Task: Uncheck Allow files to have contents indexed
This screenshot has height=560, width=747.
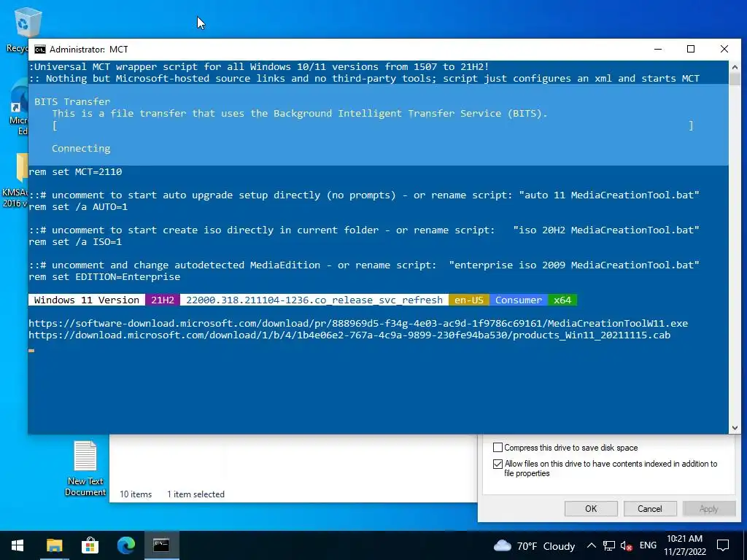Action: (x=498, y=464)
